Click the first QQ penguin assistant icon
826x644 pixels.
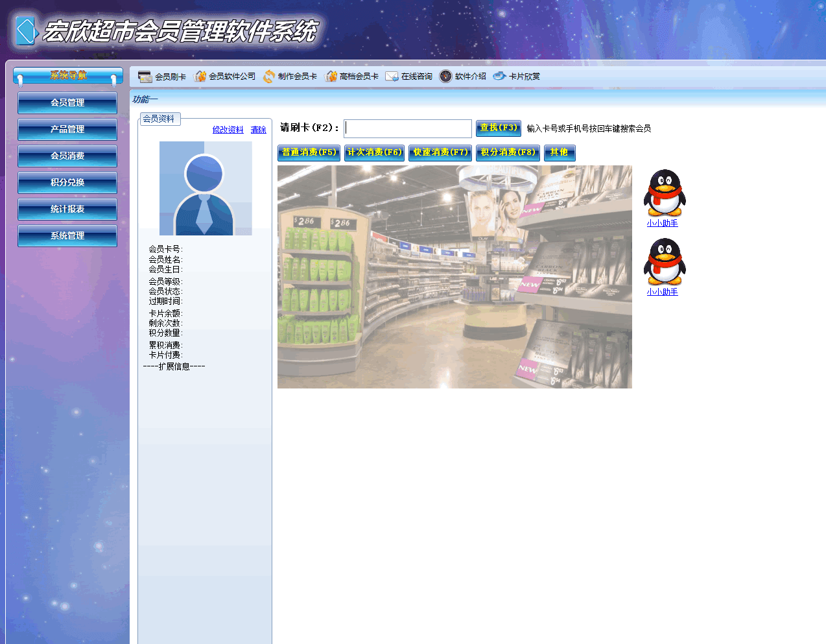(x=664, y=193)
